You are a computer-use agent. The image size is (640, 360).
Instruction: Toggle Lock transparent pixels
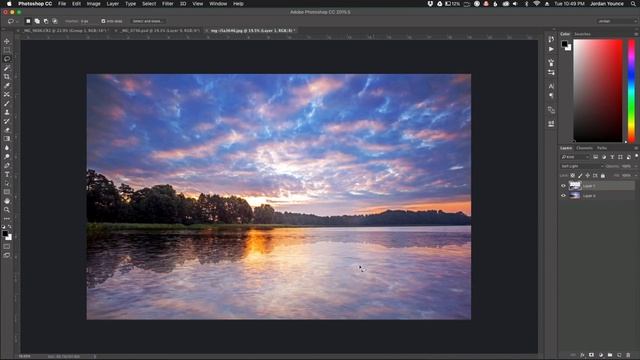tap(573, 176)
